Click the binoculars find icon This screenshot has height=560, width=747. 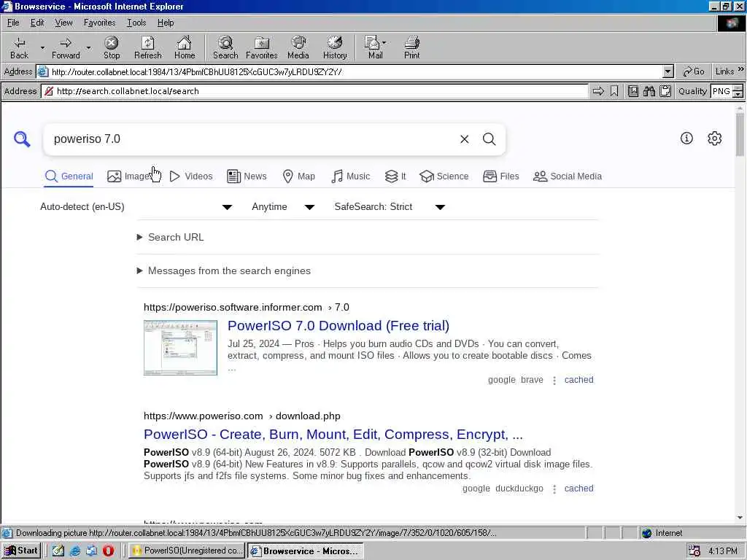pyautogui.click(x=649, y=91)
